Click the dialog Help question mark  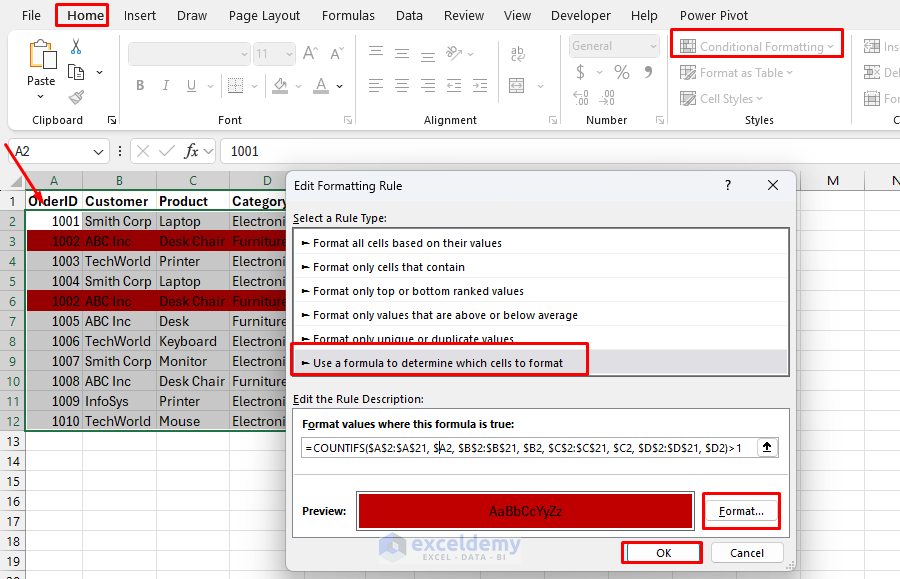[x=728, y=185]
